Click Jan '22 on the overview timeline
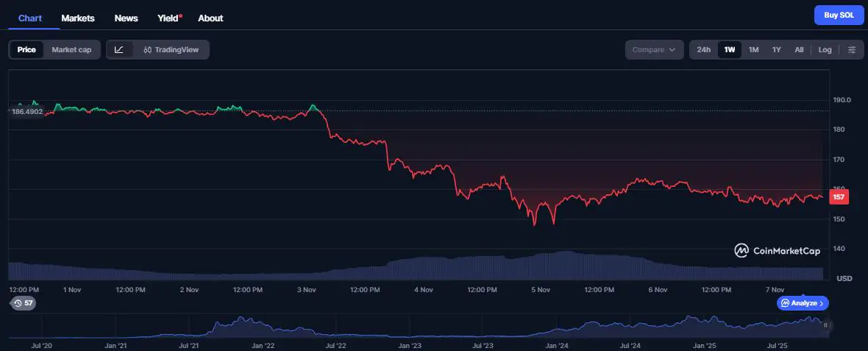The height and width of the screenshot is (351, 868). coord(263,345)
